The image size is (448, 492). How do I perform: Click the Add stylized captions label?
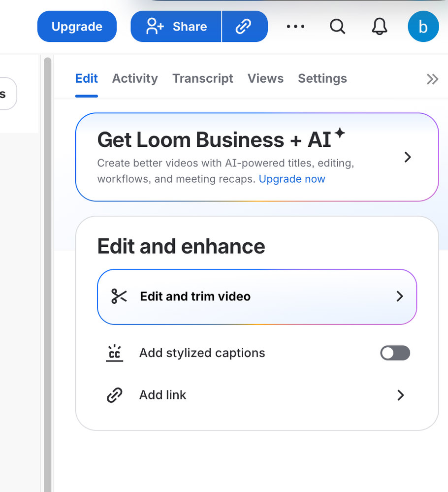(202, 353)
